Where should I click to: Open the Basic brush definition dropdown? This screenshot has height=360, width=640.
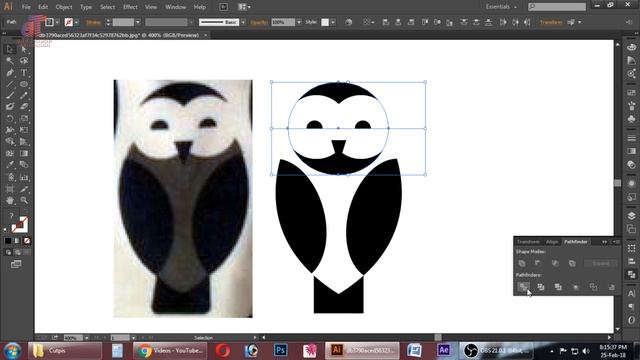[x=243, y=22]
